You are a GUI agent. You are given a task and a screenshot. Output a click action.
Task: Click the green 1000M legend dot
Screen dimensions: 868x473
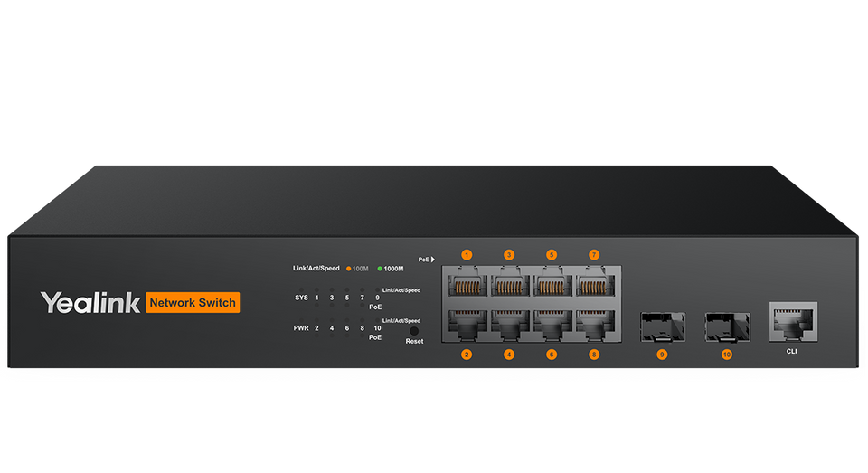pyautogui.click(x=380, y=269)
